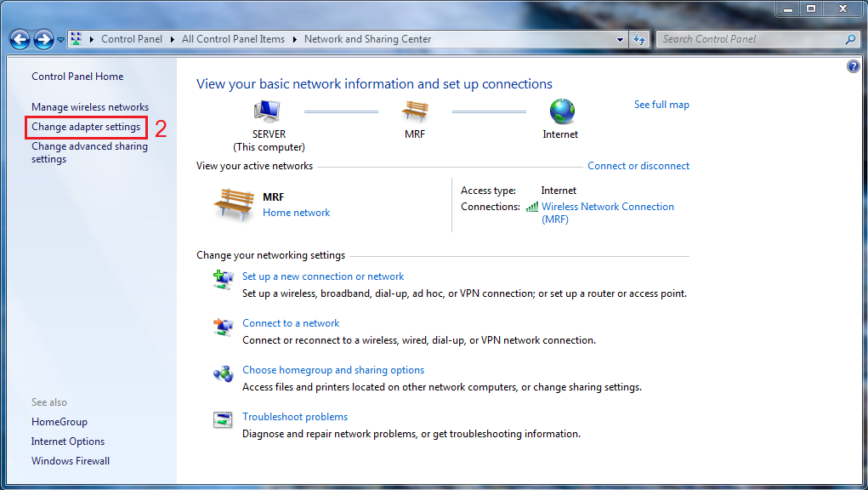
Task: Open the recent pages dropdown arrow
Action: tap(61, 40)
